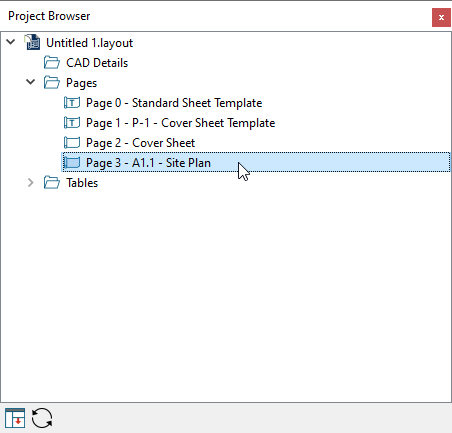The height and width of the screenshot is (433, 452).
Task: Click the Tables folder icon
Action: [x=52, y=183]
